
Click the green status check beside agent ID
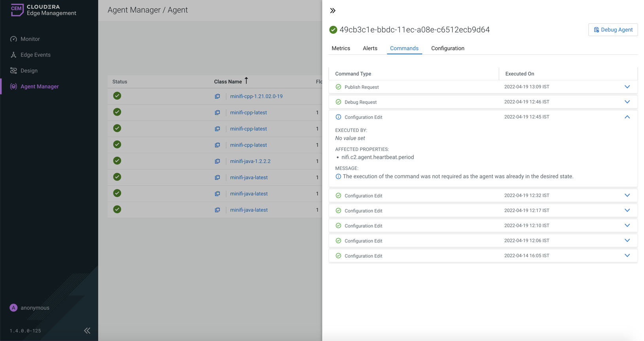coord(333,30)
